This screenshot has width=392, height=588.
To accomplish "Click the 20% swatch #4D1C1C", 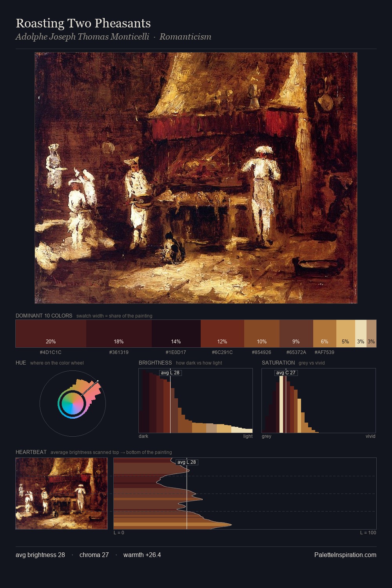I will (51, 334).
